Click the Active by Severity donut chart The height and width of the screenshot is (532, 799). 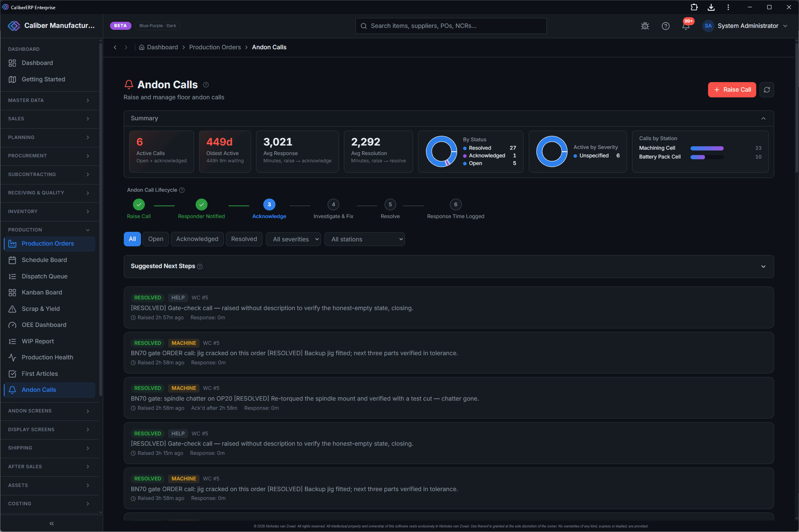coord(552,152)
